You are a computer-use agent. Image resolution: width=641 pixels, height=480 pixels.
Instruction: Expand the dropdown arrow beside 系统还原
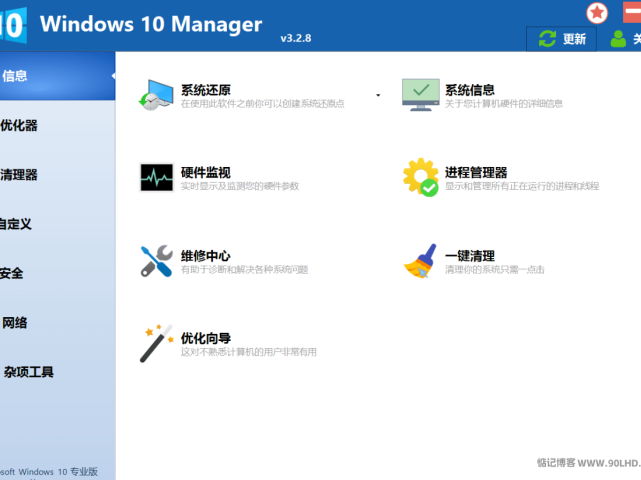click(378, 95)
